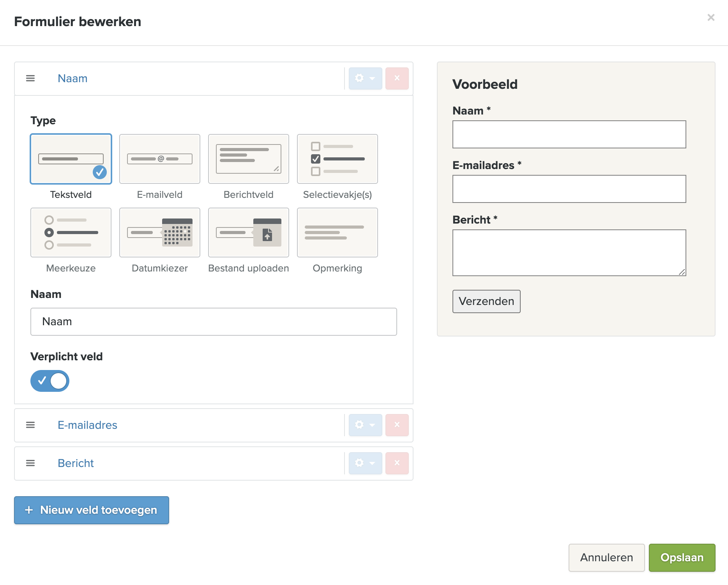Select the E-mailveld field type icon
Screen dimensions: 728x585
pyautogui.click(x=159, y=159)
